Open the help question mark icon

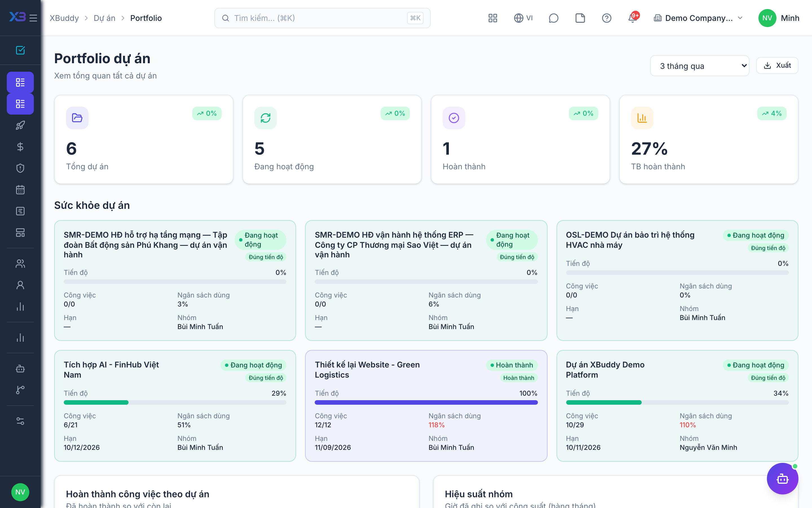(606, 18)
